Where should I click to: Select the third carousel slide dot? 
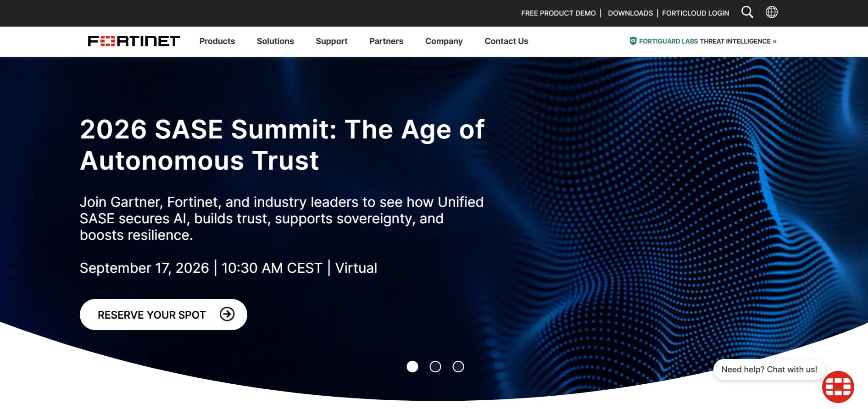click(458, 367)
